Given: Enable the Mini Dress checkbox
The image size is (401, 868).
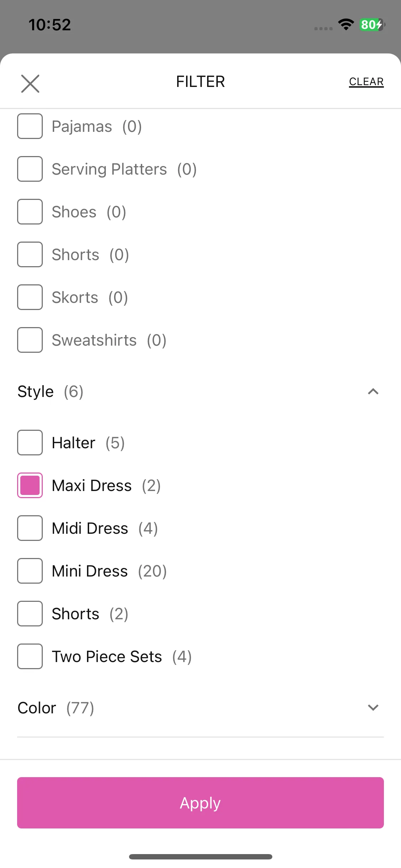Looking at the screenshot, I should pyautogui.click(x=30, y=571).
